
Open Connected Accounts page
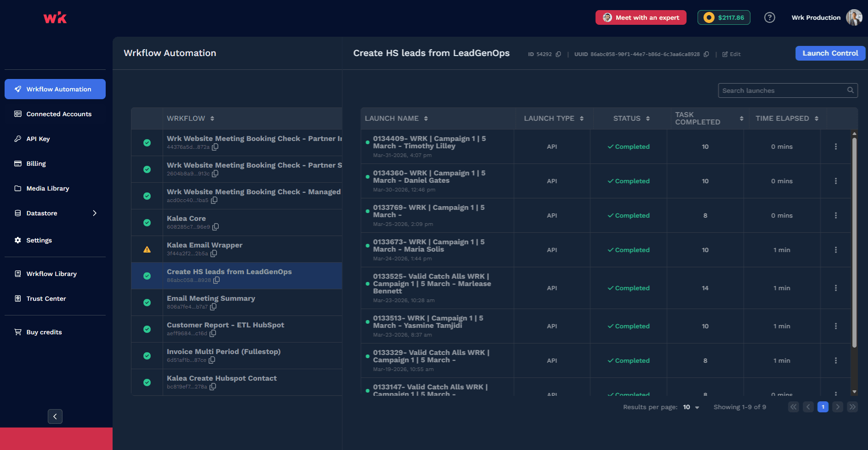click(55, 114)
